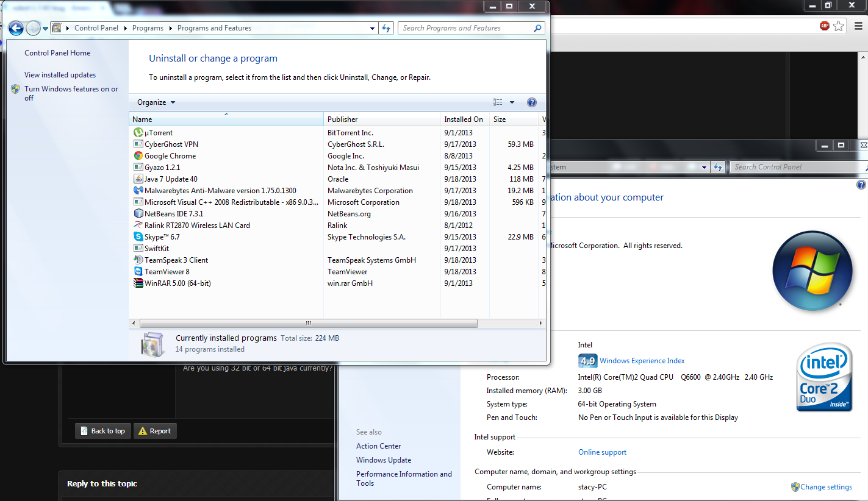
Task: Expand the System window address history dropdown
Action: [705, 167]
